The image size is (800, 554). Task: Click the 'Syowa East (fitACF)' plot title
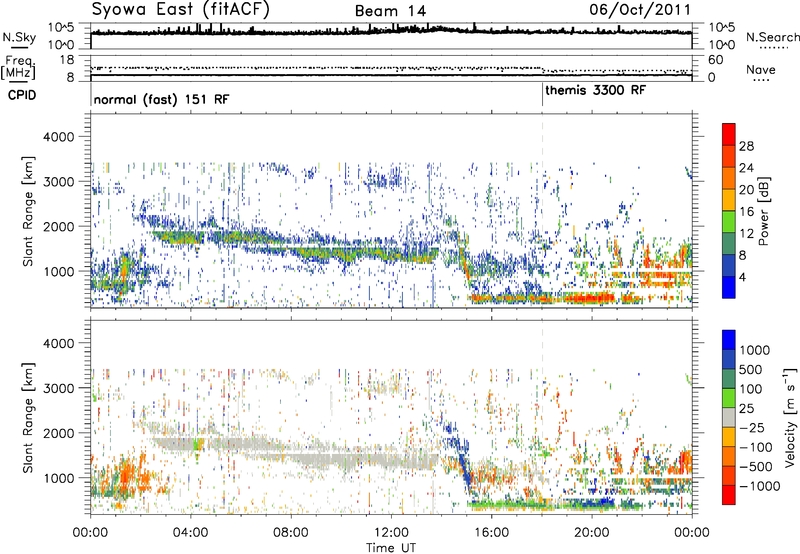(x=180, y=9)
